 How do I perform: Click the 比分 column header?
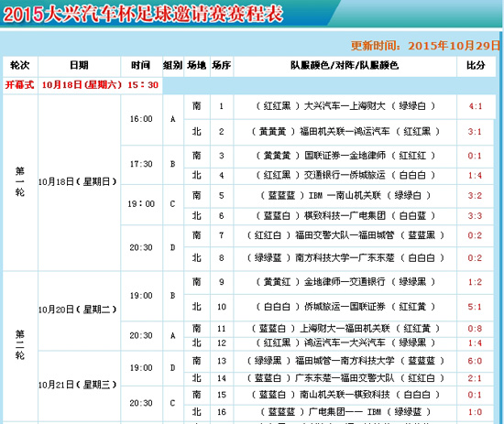tap(476, 66)
